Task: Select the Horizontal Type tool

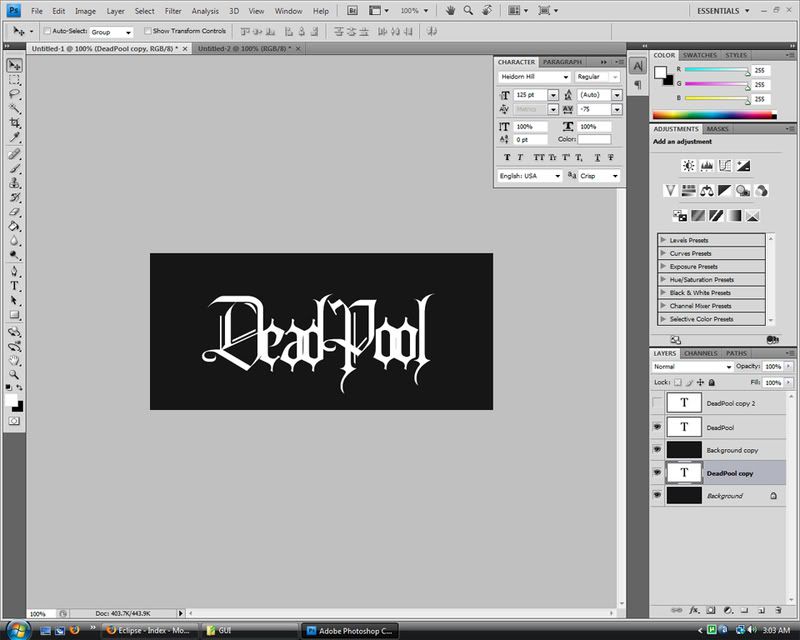Action: click(14, 286)
